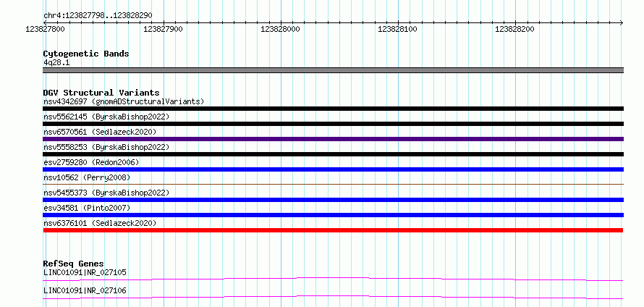This screenshot has width=644, height=307.
Task: Click the 123828000 ruler coordinate
Action: [280, 29]
